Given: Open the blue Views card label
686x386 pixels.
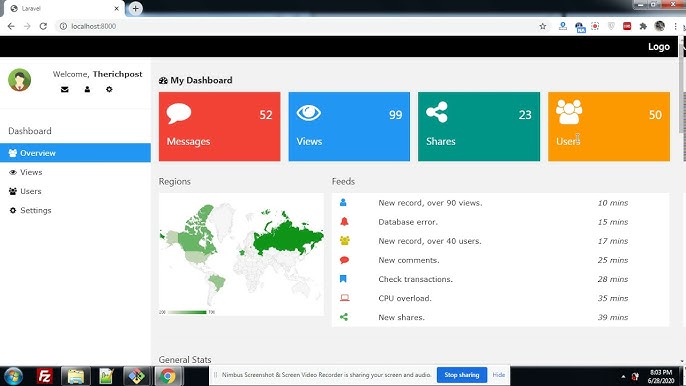Looking at the screenshot, I should [x=309, y=141].
